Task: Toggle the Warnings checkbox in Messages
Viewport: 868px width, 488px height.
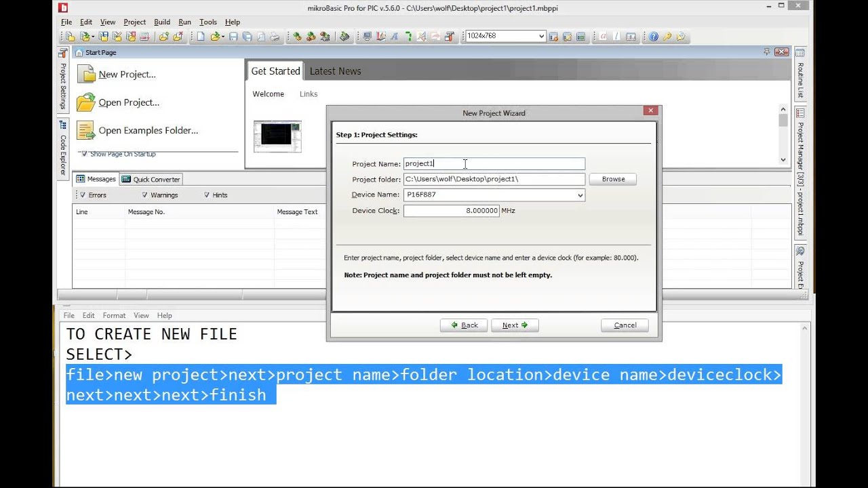Action: click(x=144, y=195)
